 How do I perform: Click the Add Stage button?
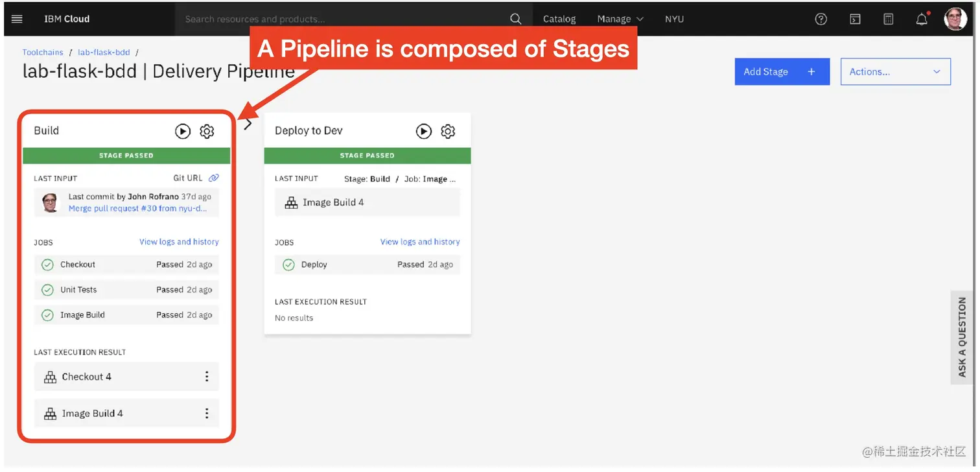tap(782, 72)
